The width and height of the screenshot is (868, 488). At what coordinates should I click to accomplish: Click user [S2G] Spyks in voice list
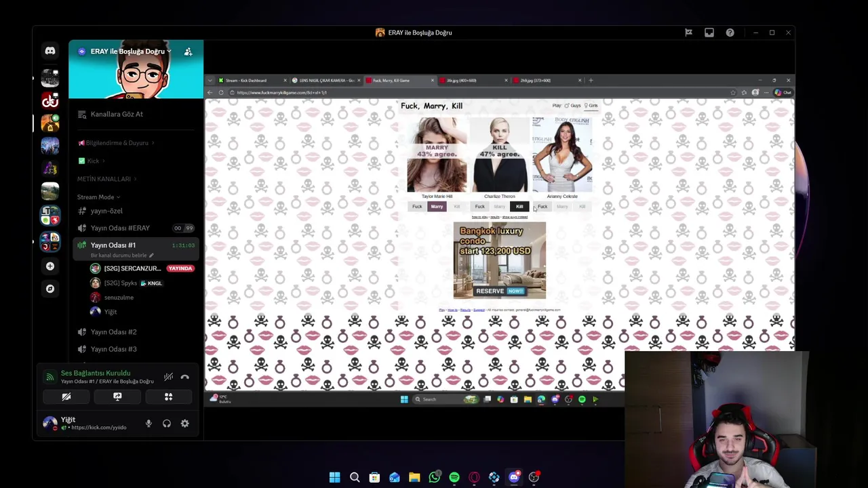coord(120,283)
